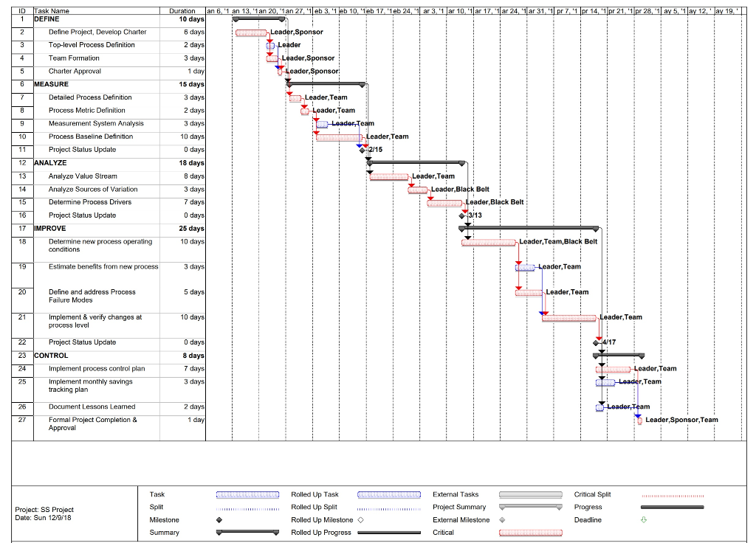Click the Rolled Up Milestone diamond in legend
Viewport: 756px width, 543px height.
point(362,519)
